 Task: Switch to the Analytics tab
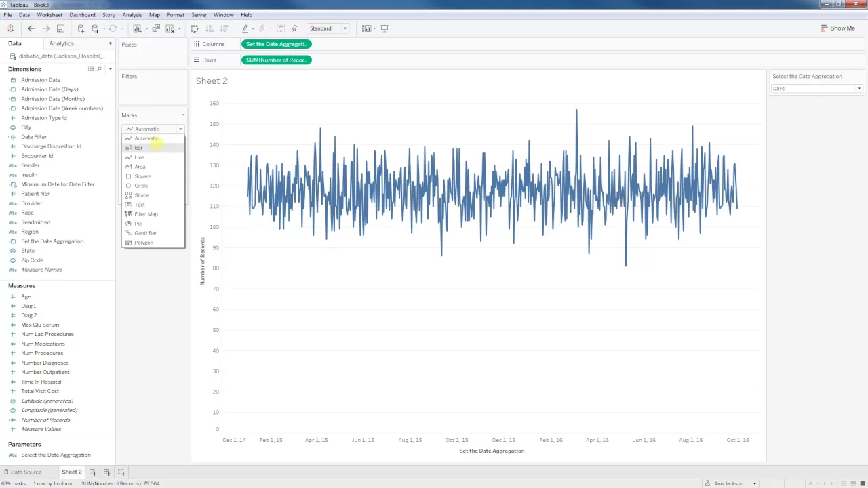pos(62,43)
